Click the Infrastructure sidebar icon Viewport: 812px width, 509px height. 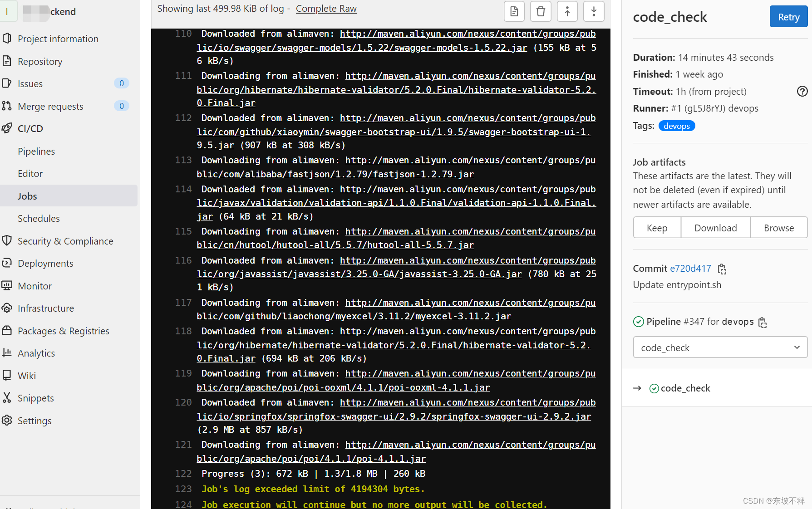(x=7, y=308)
